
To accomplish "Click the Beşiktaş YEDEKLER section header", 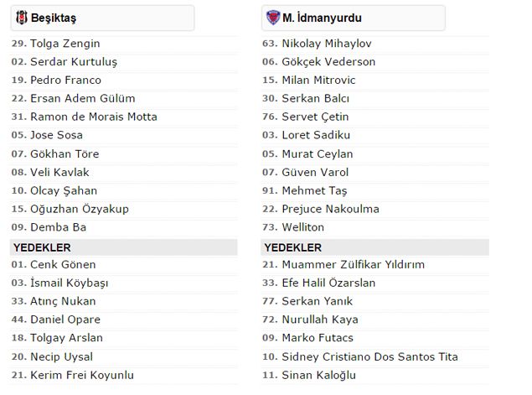I will click(x=123, y=247).
